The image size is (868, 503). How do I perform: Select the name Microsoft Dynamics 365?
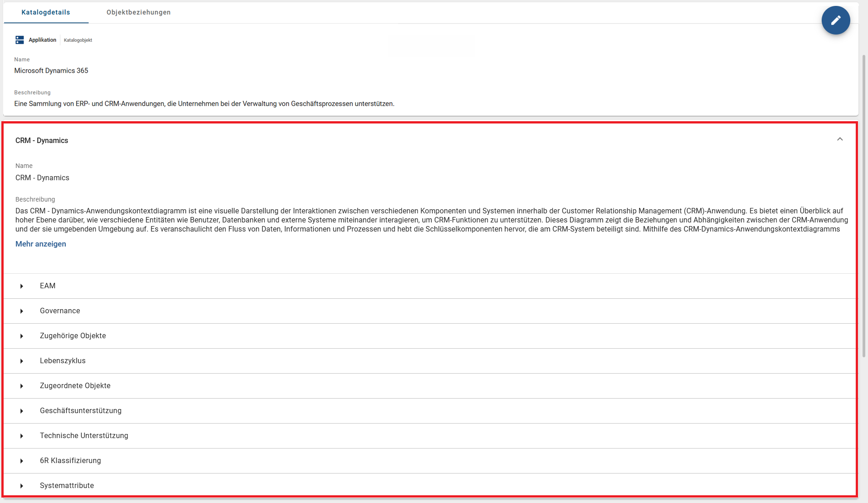[51, 70]
